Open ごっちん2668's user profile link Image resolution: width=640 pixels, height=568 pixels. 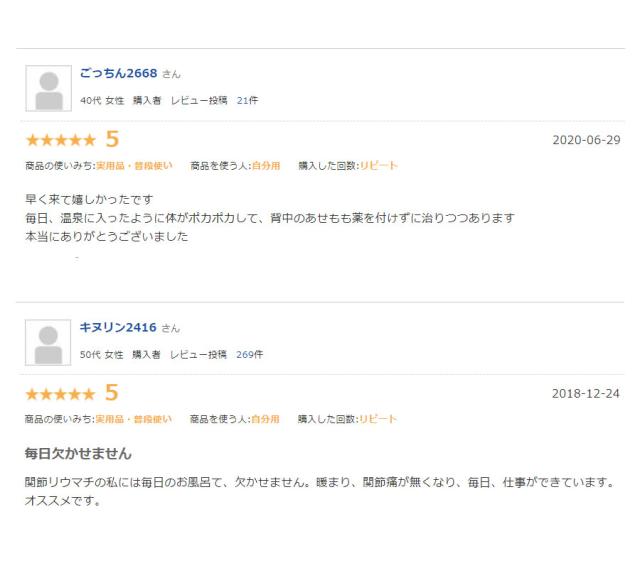tap(118, 74)
